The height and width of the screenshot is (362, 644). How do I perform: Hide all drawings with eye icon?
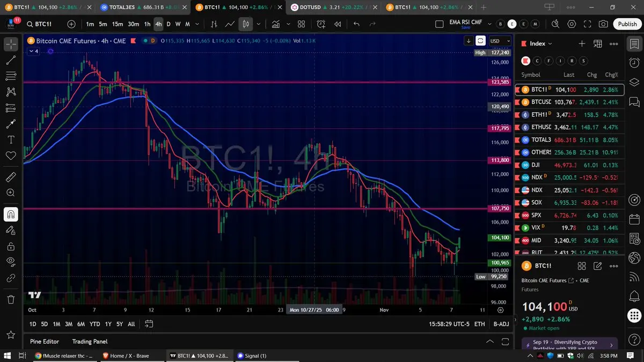click(x=11, y=262)
